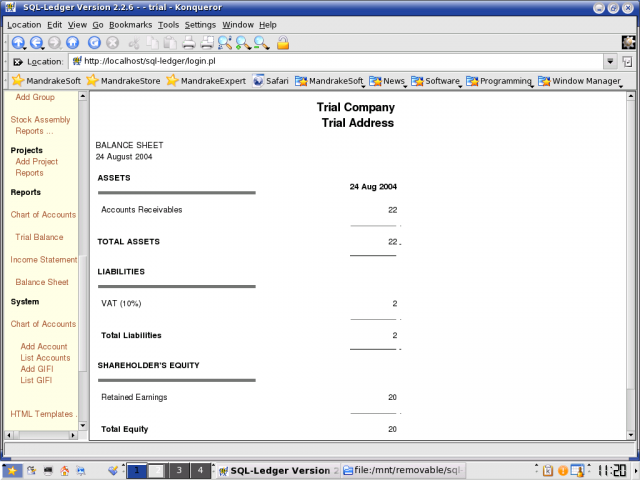
Task: Open the location history dropdown arrow
Action: pos(610,62)
